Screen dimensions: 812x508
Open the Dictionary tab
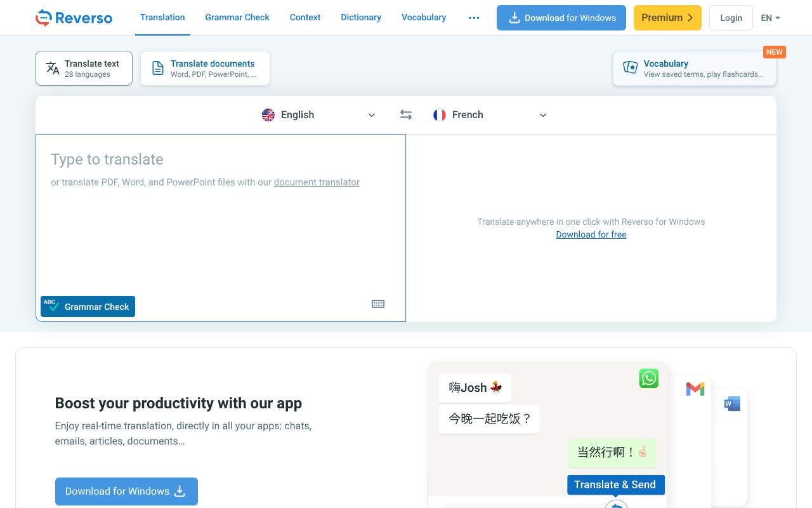click(x=361, y=18)
